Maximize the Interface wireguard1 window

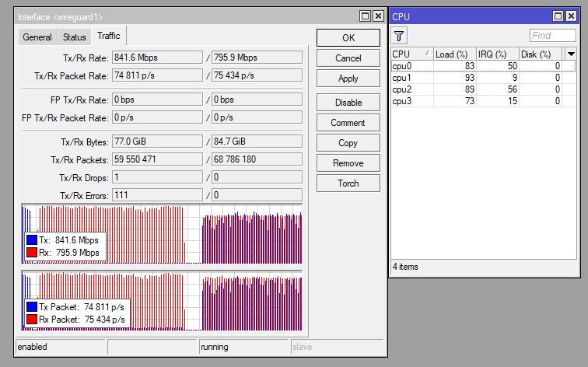(365, 16)
